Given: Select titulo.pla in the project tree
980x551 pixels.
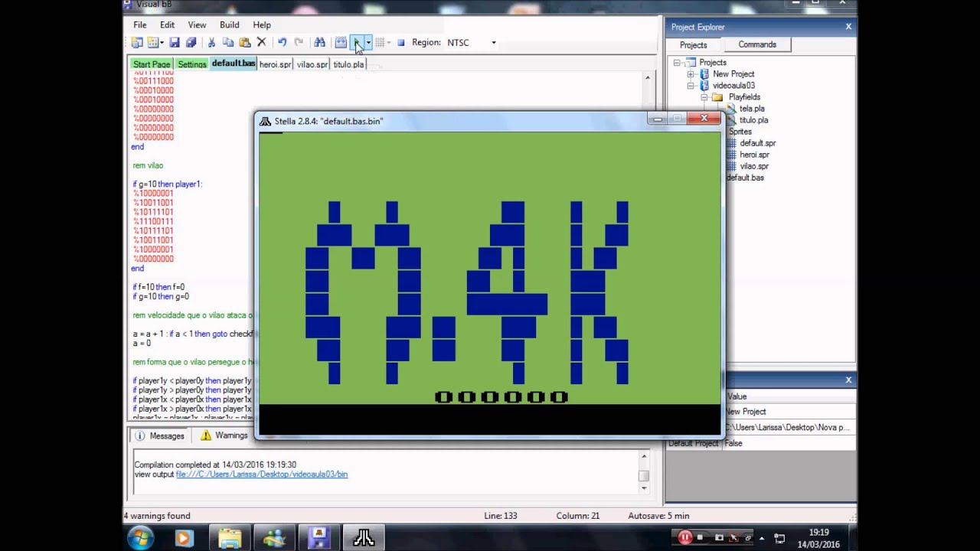Looking at the screenshot, I should (x=753, y=120).
